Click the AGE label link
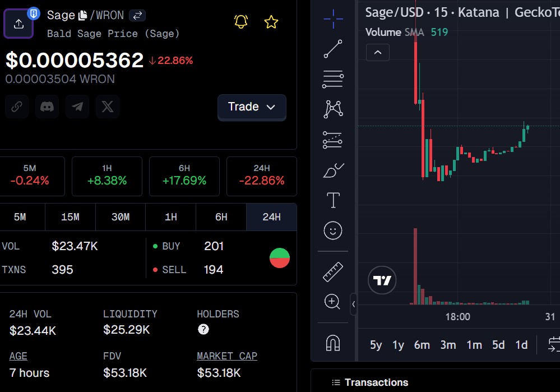The height and width of the screenshot is (392, 560). pyautogui.click(x=18, y=356)
